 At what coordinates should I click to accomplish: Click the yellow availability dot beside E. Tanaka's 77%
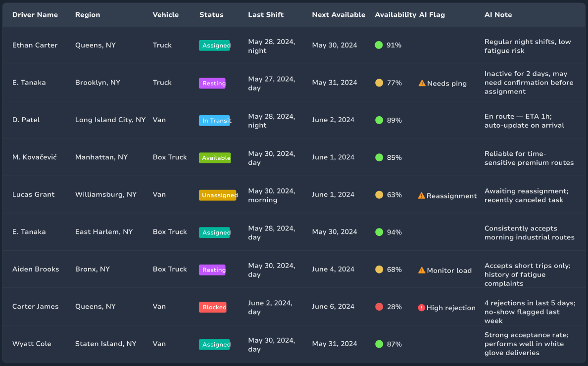(x=379, y=83)
